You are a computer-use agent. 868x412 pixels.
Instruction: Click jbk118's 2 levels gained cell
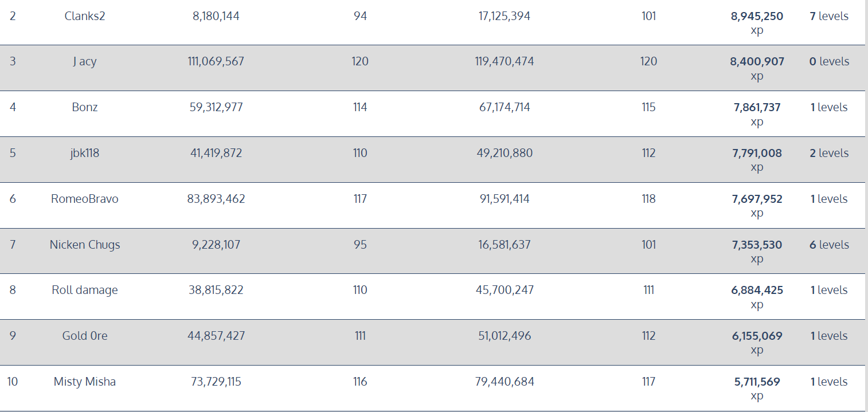(x=828, y=153)
